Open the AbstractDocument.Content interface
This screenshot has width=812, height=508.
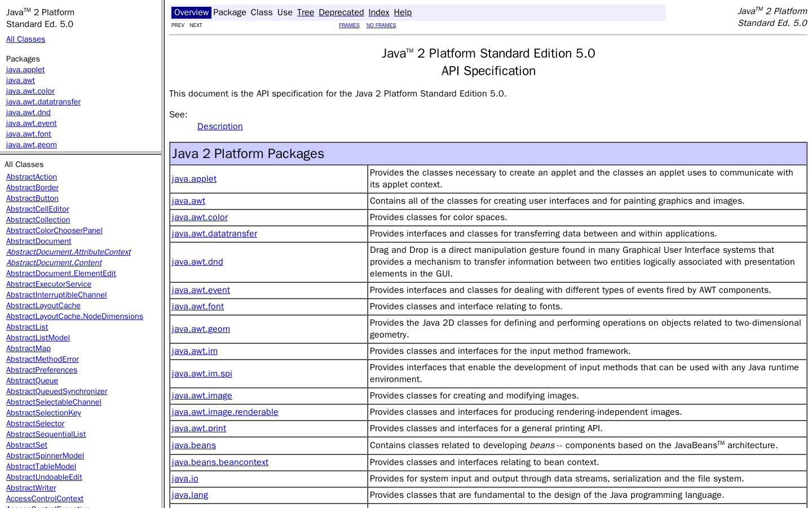pyautogui.click(x=54, y=262)
